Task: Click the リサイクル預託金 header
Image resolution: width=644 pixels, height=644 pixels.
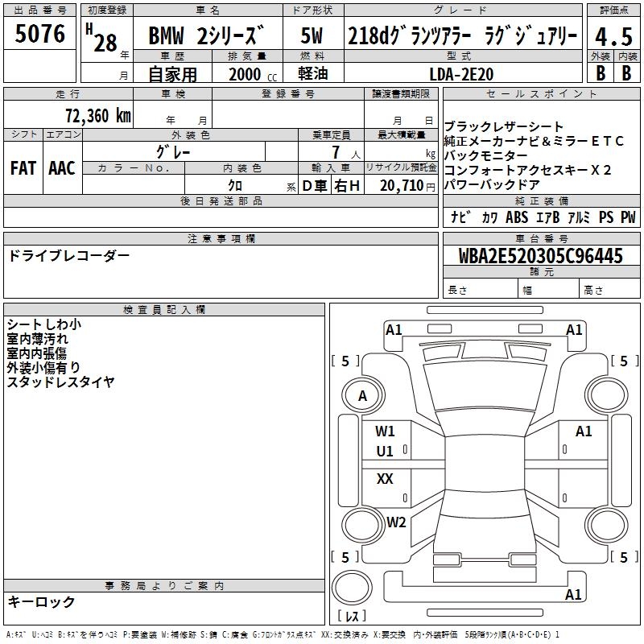Action: [401, 167]
